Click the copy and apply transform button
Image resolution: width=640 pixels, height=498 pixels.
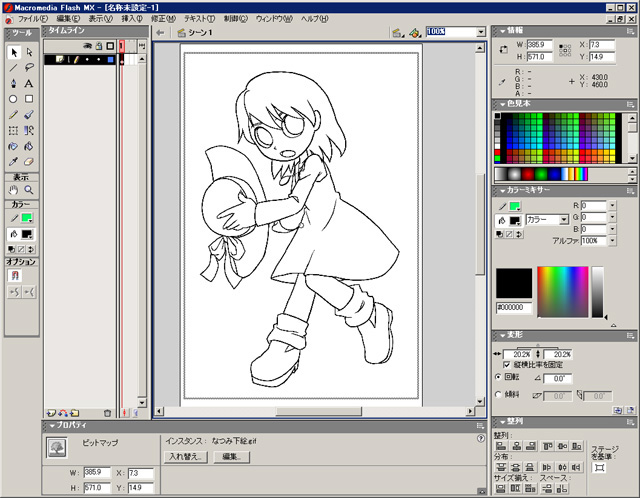tap(618, 410)
